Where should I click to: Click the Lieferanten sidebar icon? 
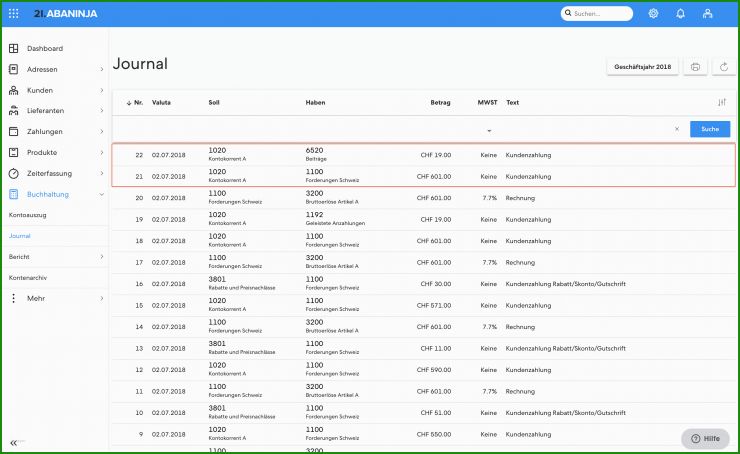(x=14, y=110)
